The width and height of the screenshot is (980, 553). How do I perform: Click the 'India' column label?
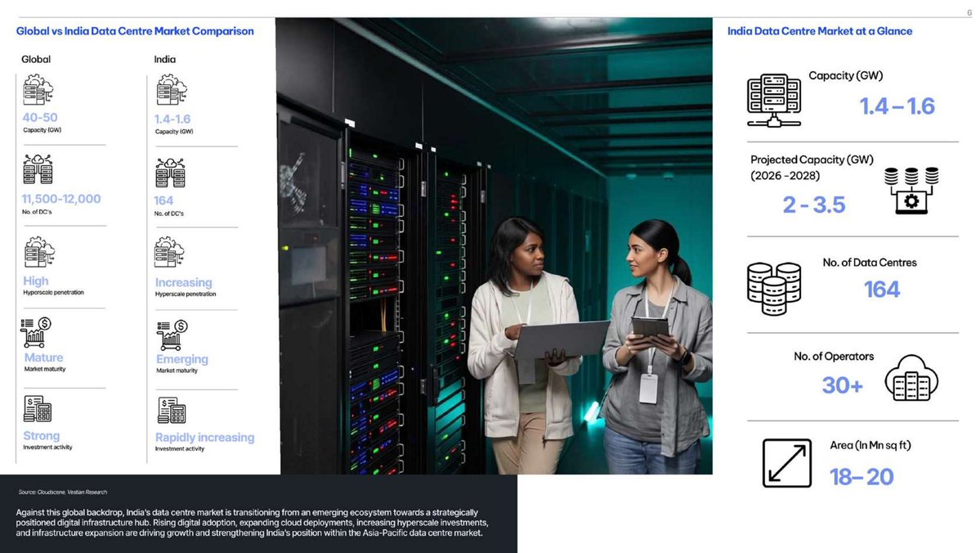pyautogui.click(x=165, y=60)
